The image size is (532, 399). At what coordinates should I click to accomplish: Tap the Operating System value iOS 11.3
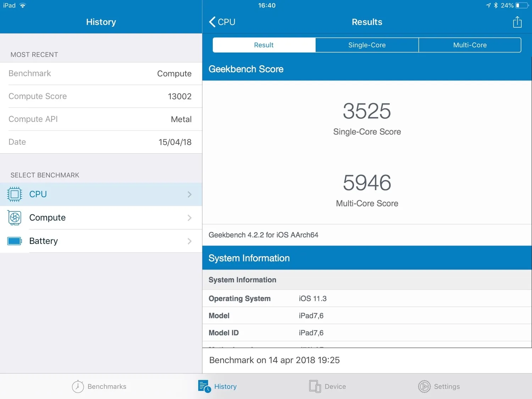pyautogui.click(x=313, y=299)
